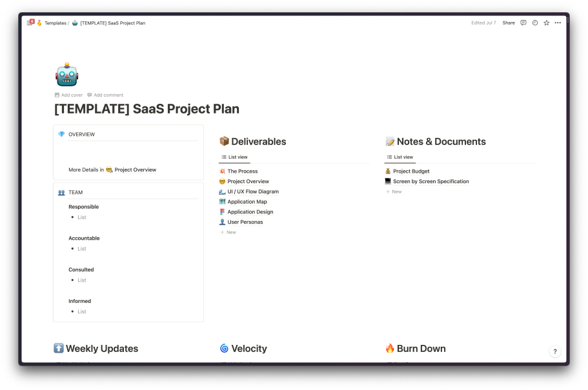Click Add cover above the title
This screenshot has width=588, height=390.
click(68, 95)
